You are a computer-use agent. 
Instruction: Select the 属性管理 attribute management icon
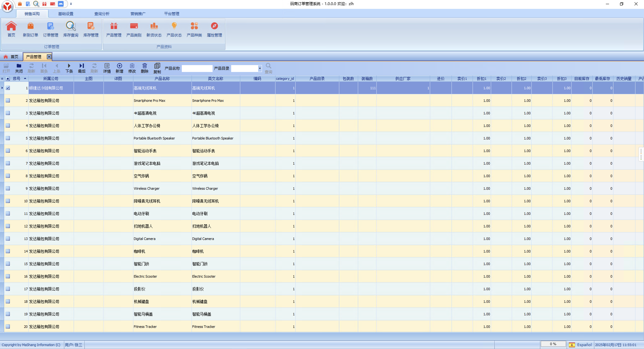214,29
